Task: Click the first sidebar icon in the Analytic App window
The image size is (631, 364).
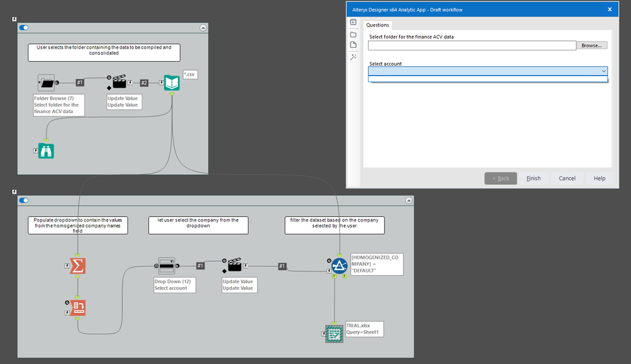Action: (353, 22)
